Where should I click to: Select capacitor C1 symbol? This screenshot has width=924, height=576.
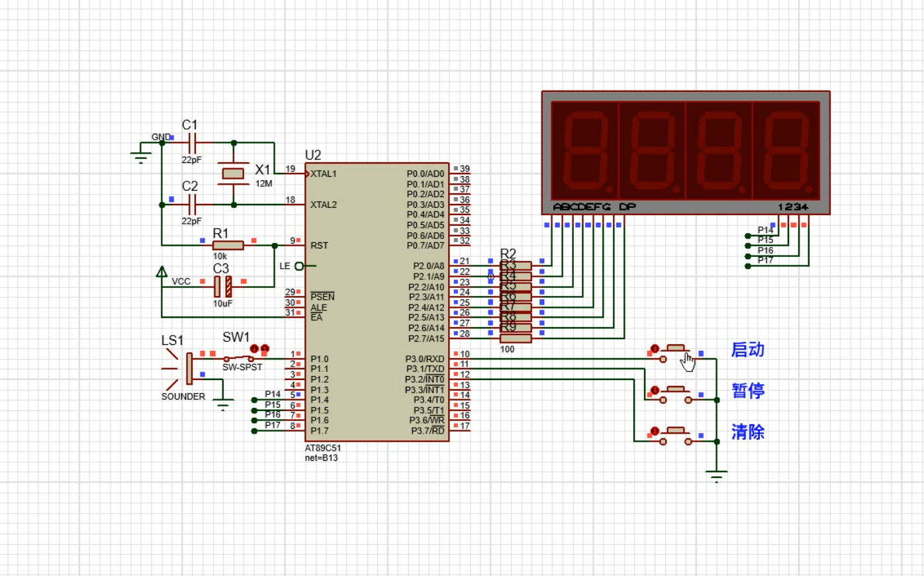(192, 142)
